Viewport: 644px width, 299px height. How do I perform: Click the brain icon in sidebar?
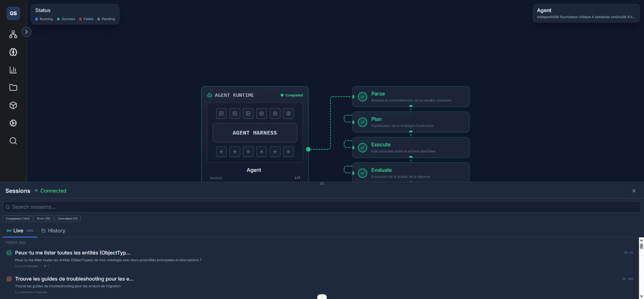tap(13, 52)
